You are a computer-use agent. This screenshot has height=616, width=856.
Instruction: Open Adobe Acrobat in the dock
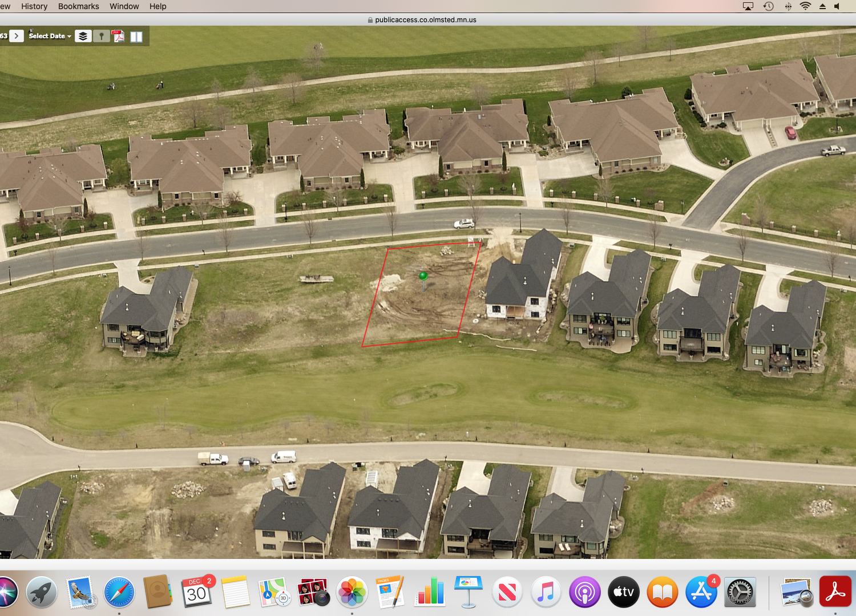coord(835,591)
